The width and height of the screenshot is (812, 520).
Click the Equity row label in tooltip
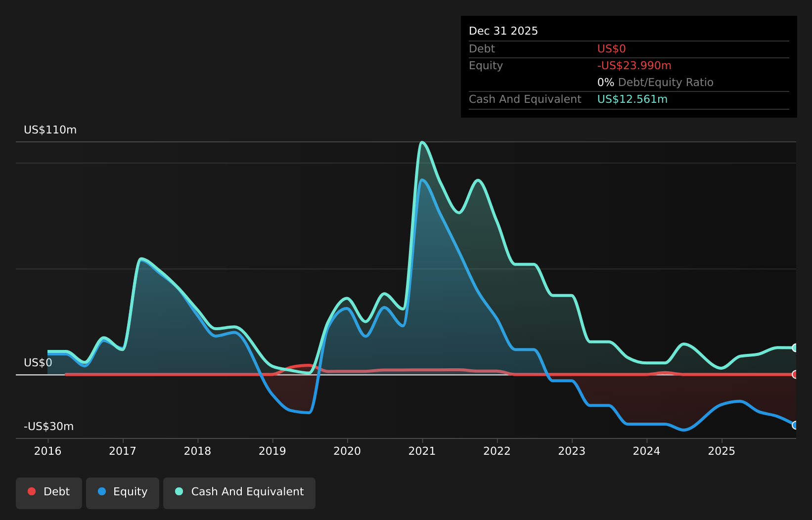pyautogui.click(x=486, y=66)
